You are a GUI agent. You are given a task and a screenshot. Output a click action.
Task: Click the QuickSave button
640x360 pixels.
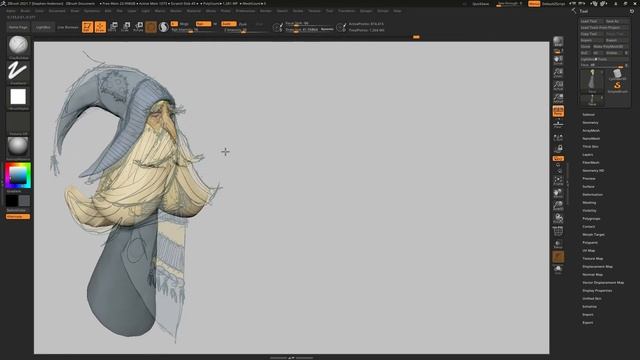pos(480,4)
